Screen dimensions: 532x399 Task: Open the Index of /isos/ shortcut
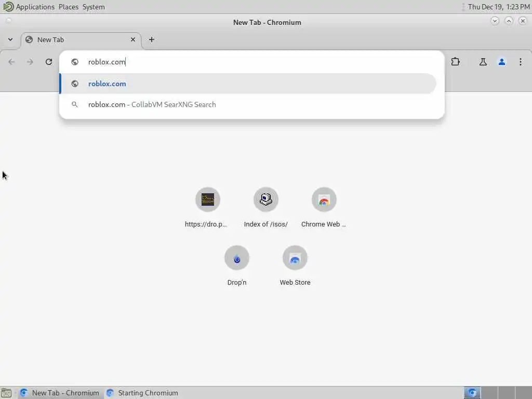tap(265, 208)
